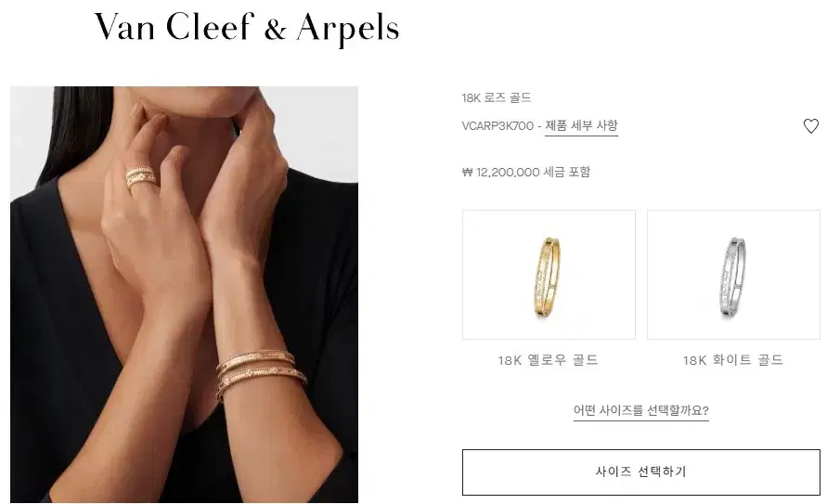Select the 18K yellow gold bracelet image

[x=549, y=275]
